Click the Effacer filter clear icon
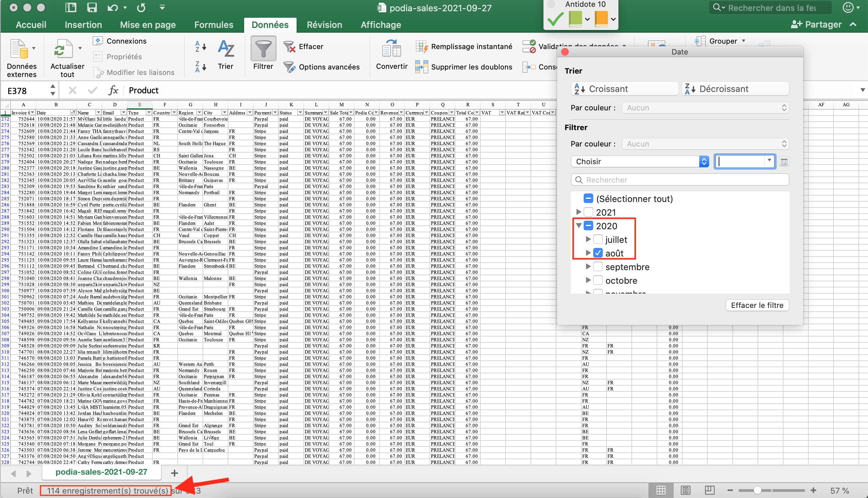The height and width of the screenshot is (498, 868). [289, 47]
